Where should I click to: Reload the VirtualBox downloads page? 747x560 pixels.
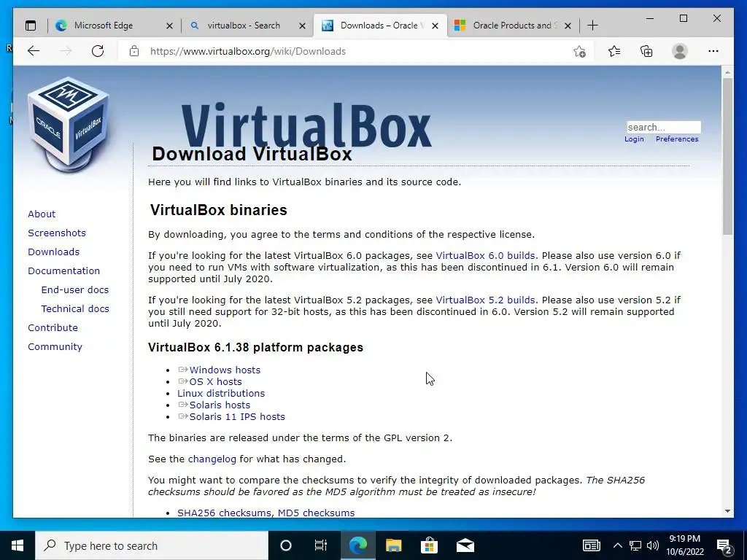[98, 51]
